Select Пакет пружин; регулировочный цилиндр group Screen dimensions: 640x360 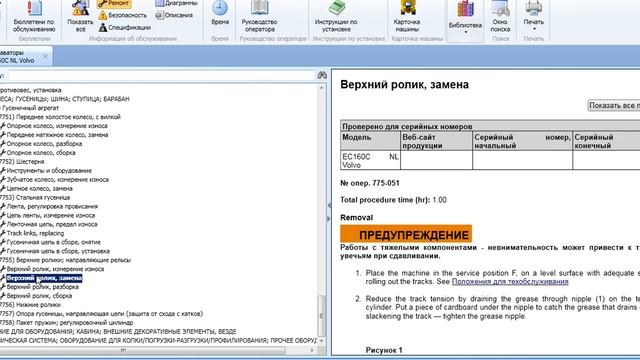(x=67, y=323)
